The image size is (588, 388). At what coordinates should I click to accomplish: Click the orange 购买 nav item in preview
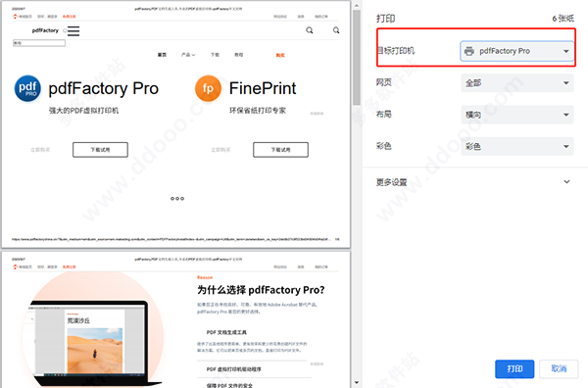pos(280,55)
